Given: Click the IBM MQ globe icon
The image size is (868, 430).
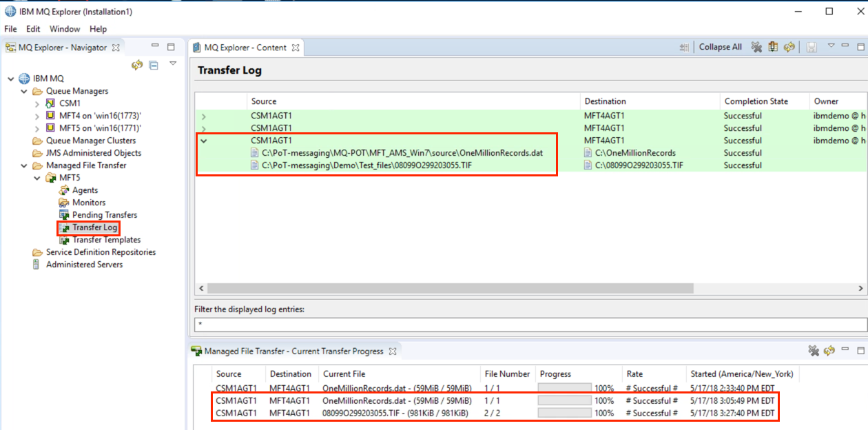Looking at the screenshot, I should [x=25, y=79].
